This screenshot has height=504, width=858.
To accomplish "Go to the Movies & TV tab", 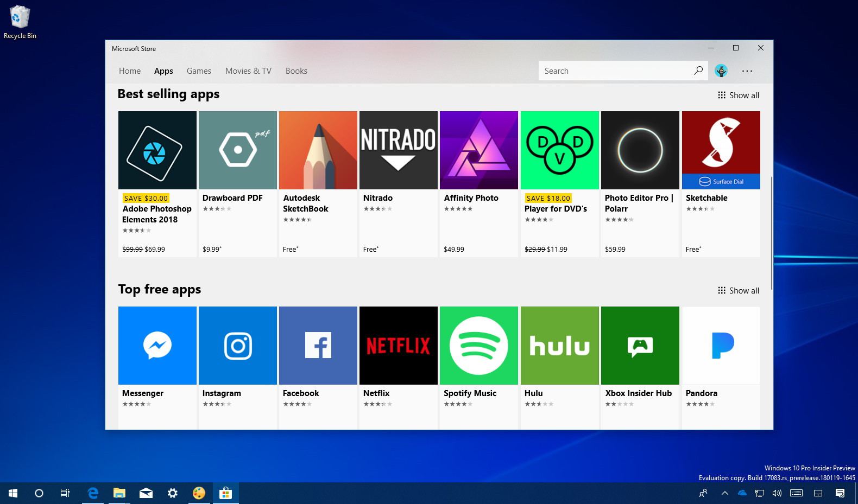I will pyautogui.click(x=248, y=71).
